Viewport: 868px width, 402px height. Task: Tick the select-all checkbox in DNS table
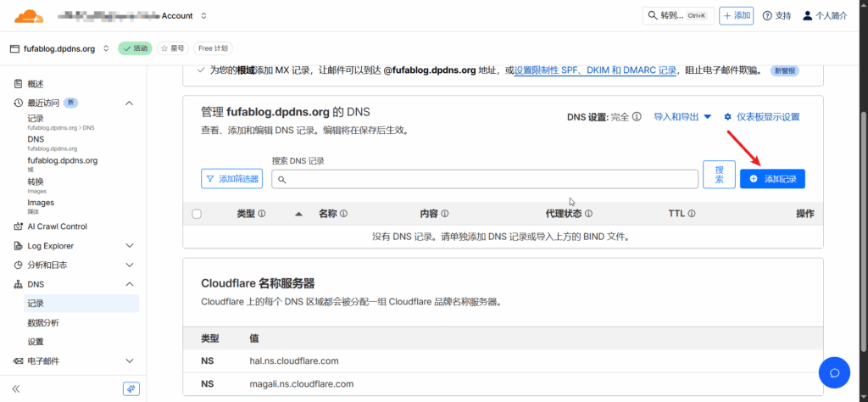[x=197, y=214]
